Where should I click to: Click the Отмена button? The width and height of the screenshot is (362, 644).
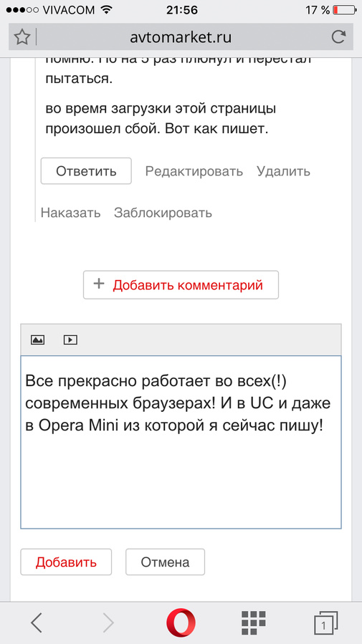(x=165, y=562)
